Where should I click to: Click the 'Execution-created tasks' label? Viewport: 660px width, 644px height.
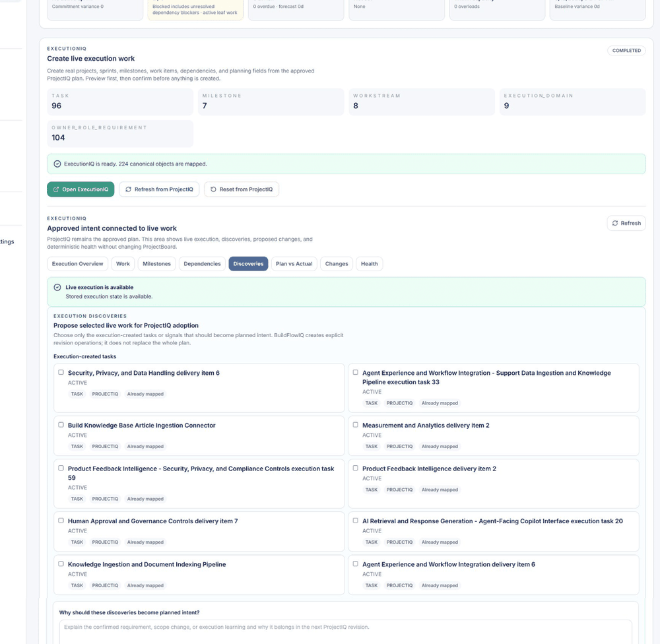coord(84,356)
